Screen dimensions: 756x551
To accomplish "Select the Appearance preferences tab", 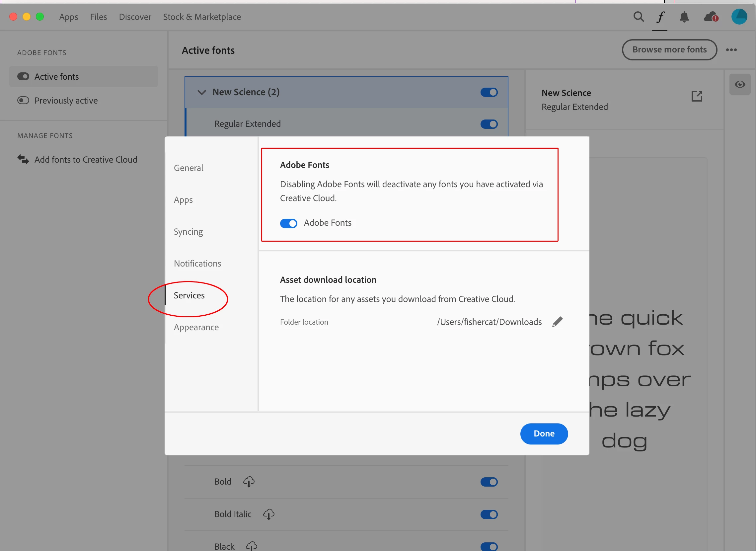I will point(196,327).
